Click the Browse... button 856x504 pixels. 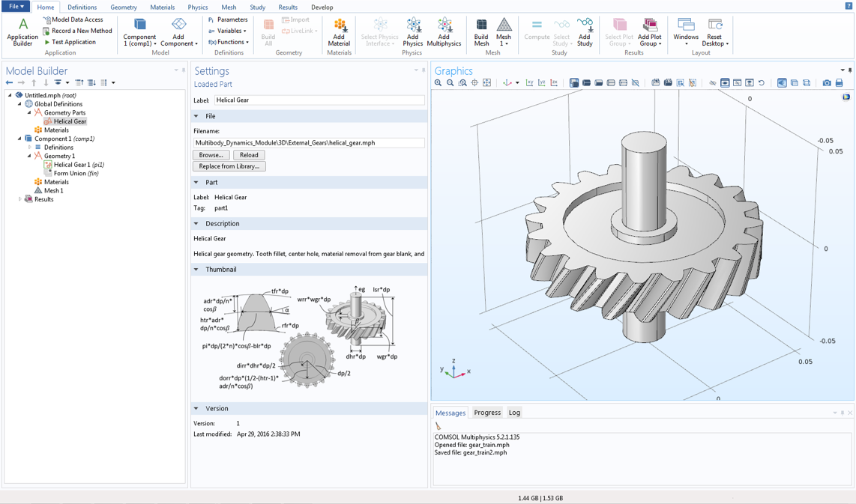click(211, 155)
